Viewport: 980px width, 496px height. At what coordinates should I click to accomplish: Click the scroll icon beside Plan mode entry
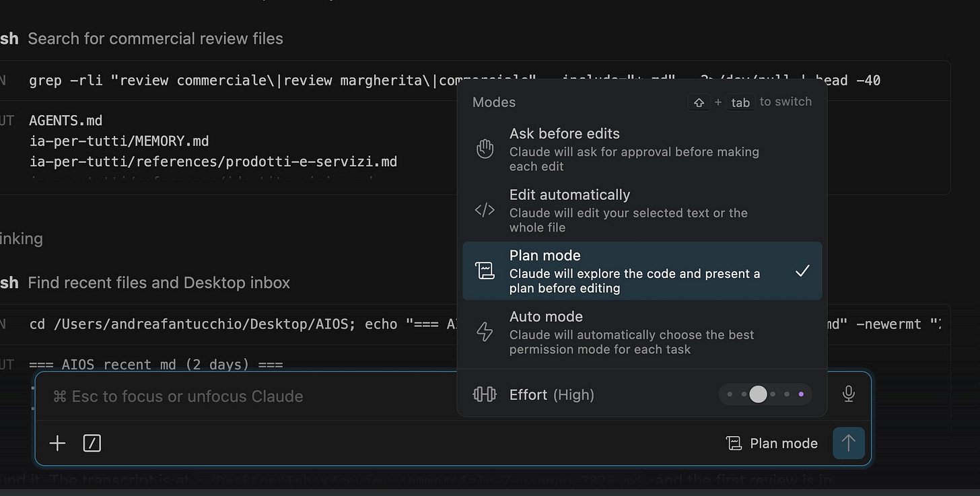tap(485, 271)
